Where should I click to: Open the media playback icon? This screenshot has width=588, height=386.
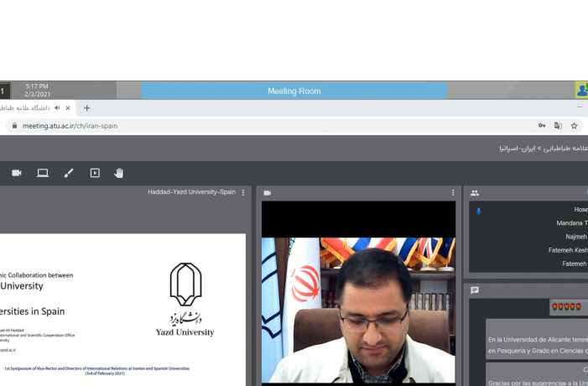(95, 173)
